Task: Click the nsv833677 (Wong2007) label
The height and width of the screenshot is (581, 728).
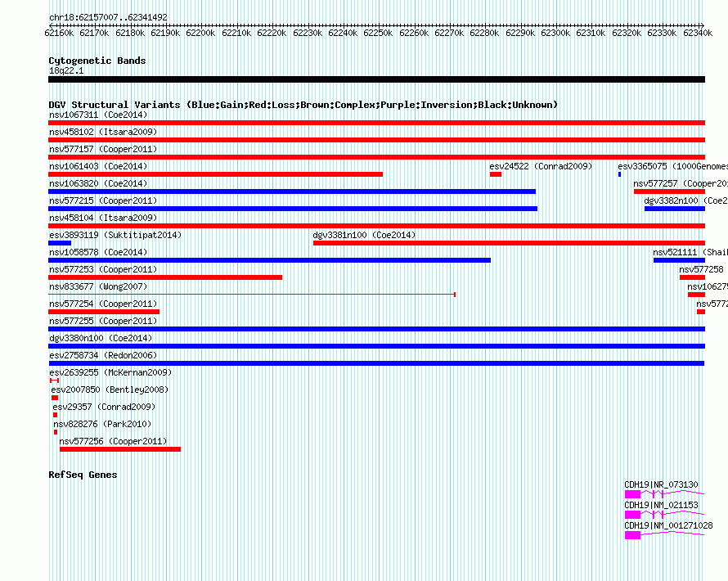Action: (98, 286)
